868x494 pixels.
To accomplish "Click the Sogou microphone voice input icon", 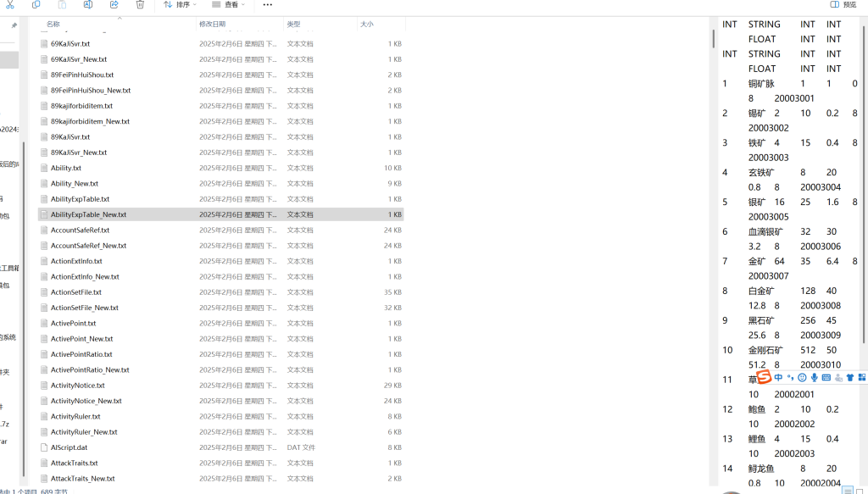I will (x=815, y=377).
